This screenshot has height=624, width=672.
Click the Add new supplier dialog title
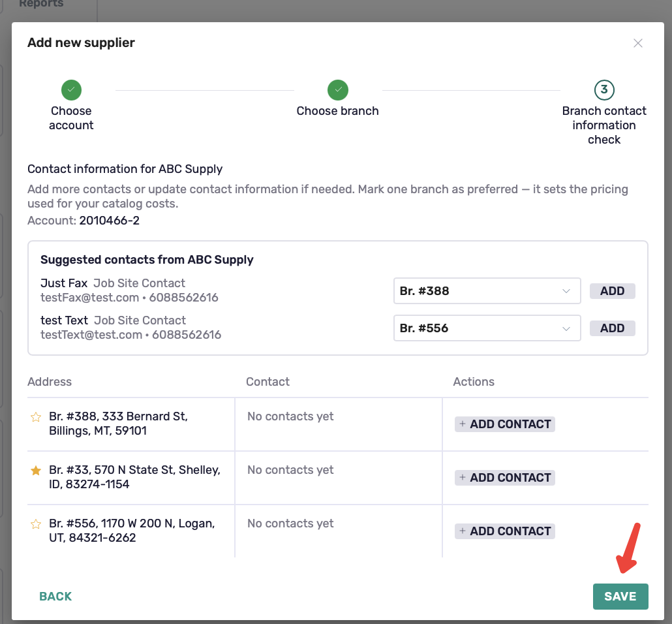coord(81,43)
